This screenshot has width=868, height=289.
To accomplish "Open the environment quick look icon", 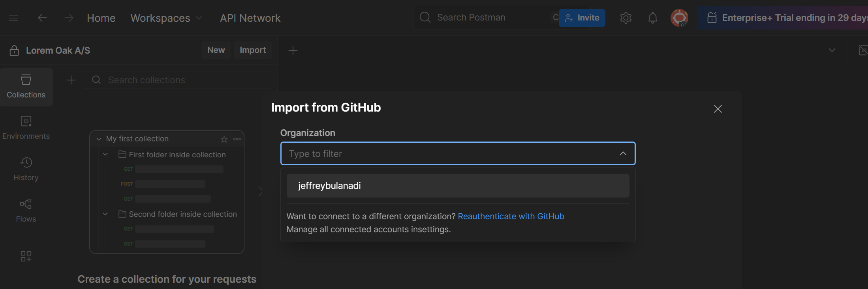I will point(863,50).
